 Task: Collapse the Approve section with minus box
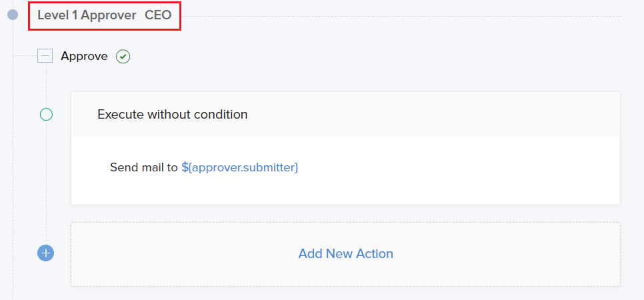45,56
